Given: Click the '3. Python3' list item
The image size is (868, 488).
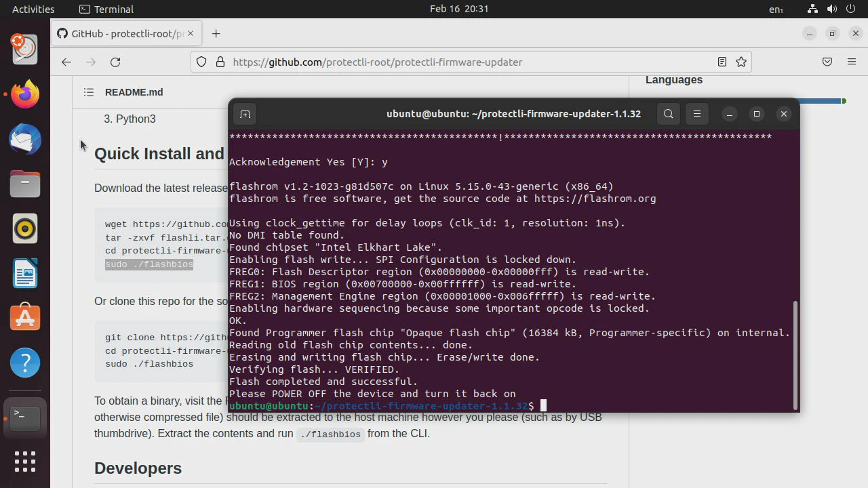Looking at the screenshot, I should 130,119.
